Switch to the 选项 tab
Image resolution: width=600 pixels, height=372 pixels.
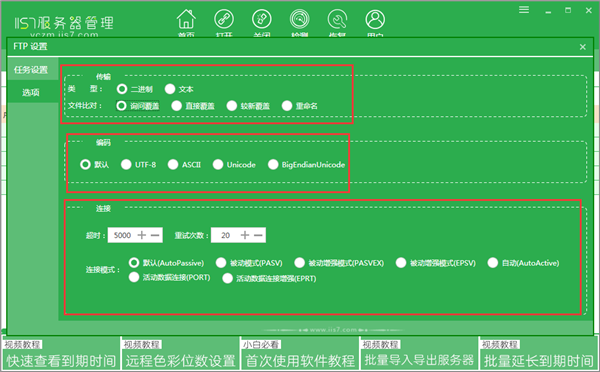31,92
